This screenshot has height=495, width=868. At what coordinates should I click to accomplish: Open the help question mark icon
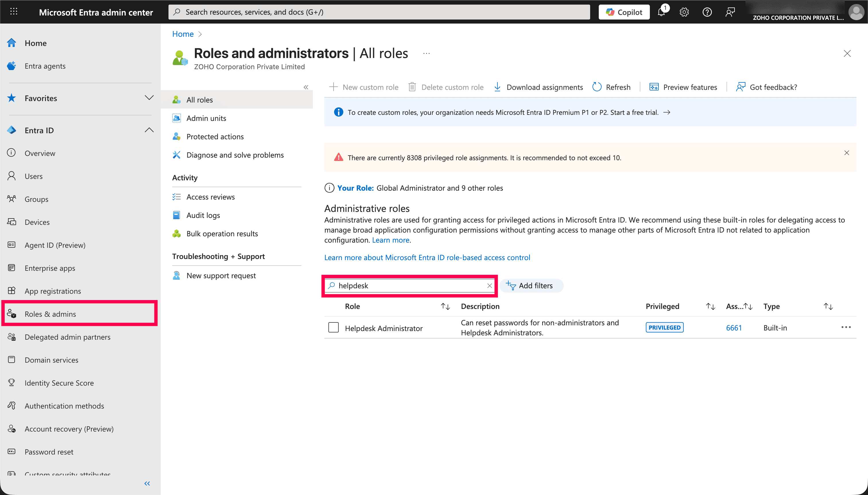pos(707,12)
